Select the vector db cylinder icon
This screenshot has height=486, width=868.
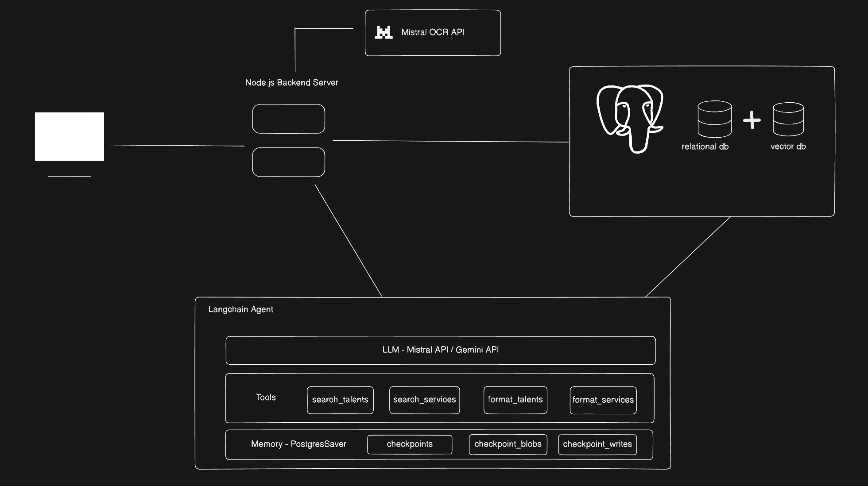pos(788,119)
